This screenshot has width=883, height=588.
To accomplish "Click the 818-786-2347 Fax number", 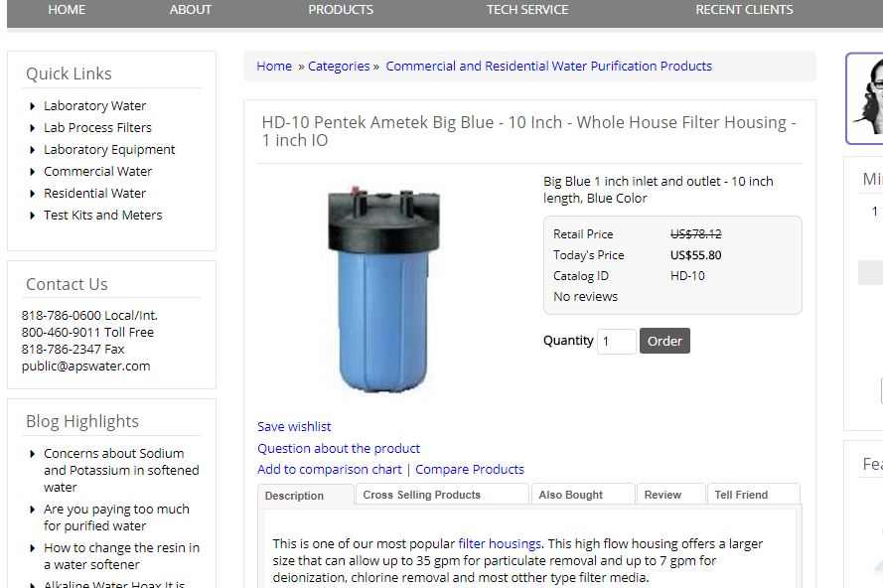I will pyautogui.click(x=73, y=350).
